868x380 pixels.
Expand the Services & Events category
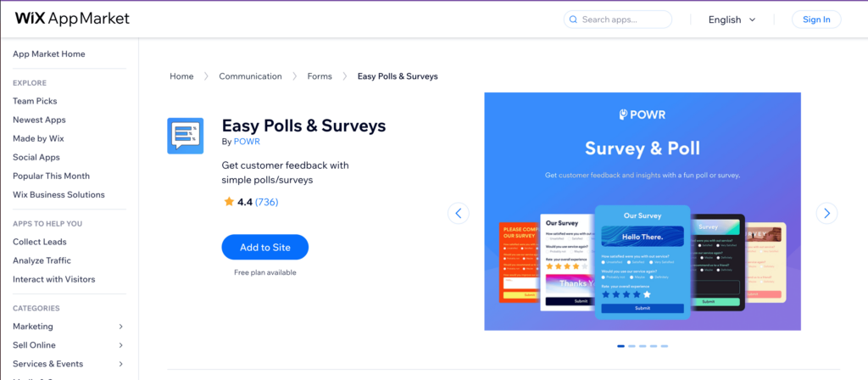tap(69, 364)
